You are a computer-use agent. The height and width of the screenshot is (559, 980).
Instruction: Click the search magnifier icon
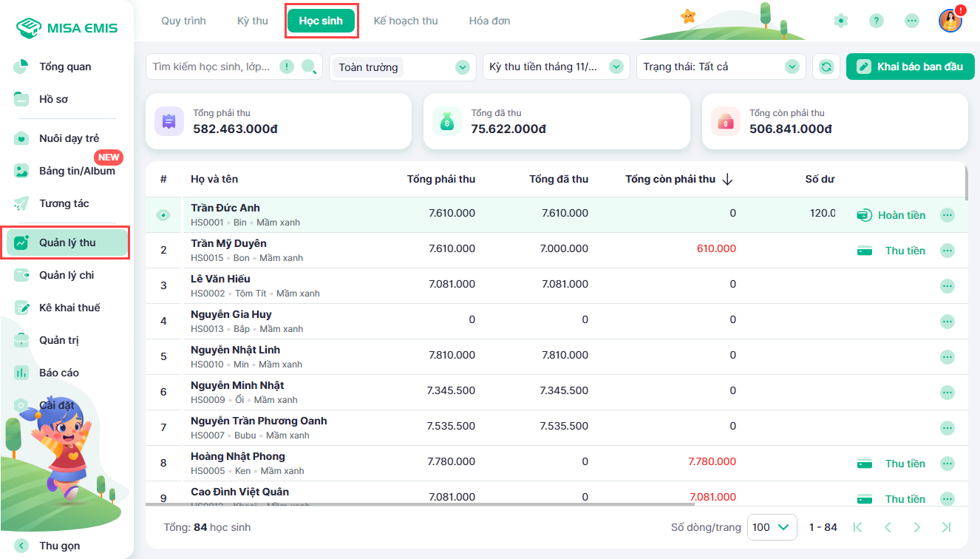coord(309,67)
